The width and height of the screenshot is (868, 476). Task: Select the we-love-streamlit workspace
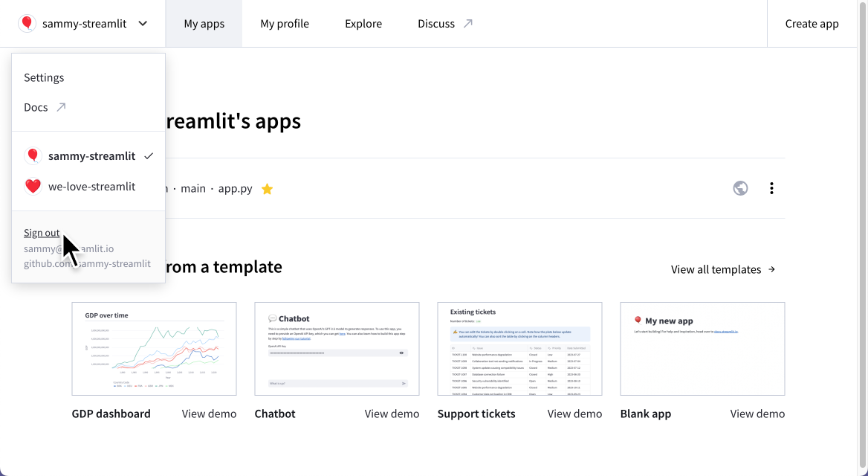tap(91, 186)
